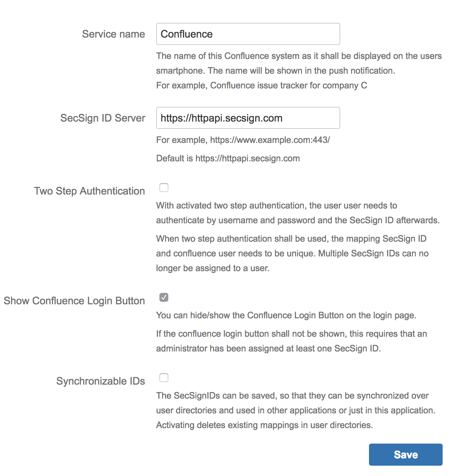The width and height of the screenshot is (464, 476).
Task: Click the 'Synchronizable IDs' label
Action: click(x=101, y=381)
